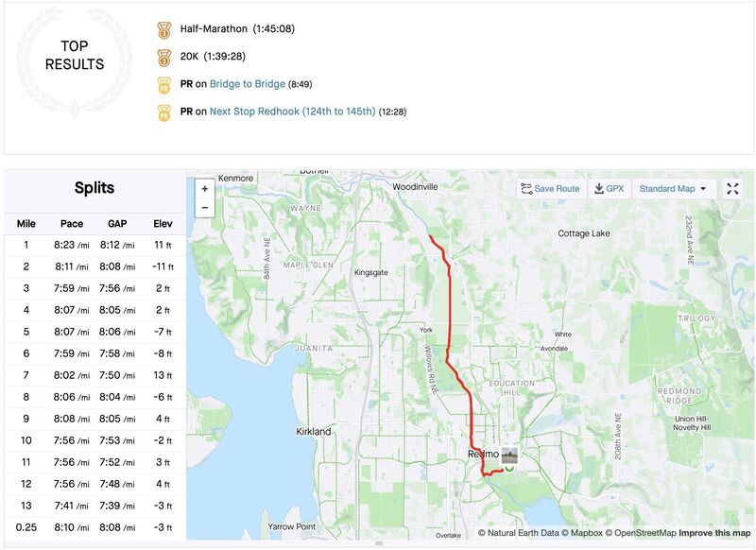The image size is (756, 550).
Task: Click the 20K bronze medal icon
Action: pos(164,57)
